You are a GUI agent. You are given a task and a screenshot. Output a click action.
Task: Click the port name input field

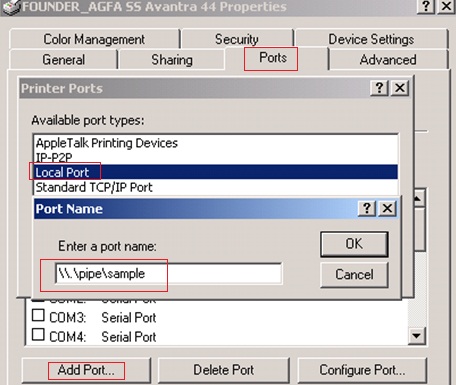pyautogui.click(x=169, y=274)
